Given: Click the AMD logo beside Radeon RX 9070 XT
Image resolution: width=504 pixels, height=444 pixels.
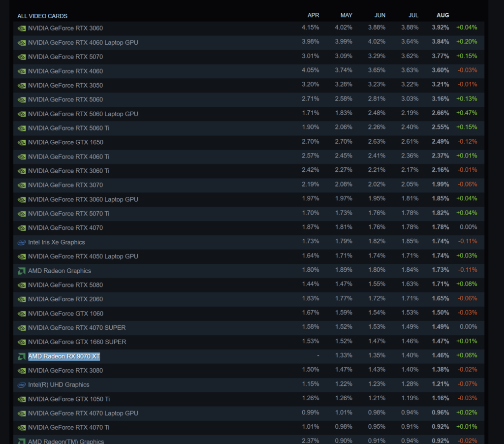Looking at the screenshot, I should (x=22, y=356).
